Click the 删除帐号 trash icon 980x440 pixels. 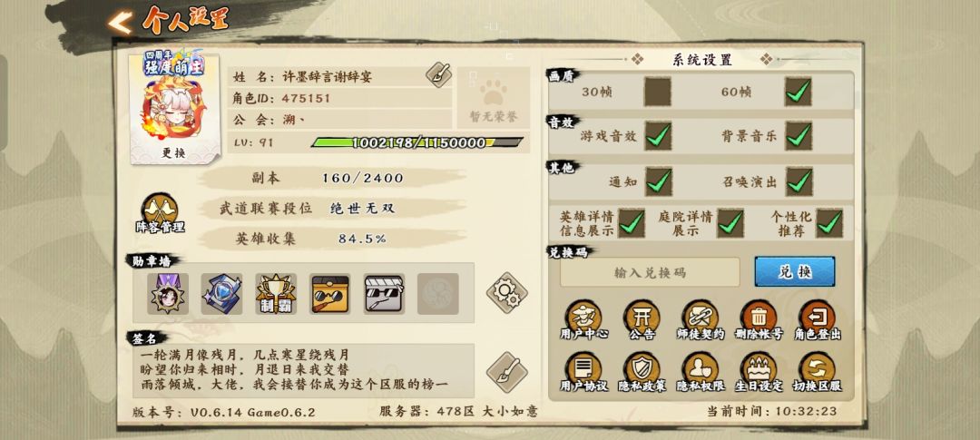click(758, 319)
